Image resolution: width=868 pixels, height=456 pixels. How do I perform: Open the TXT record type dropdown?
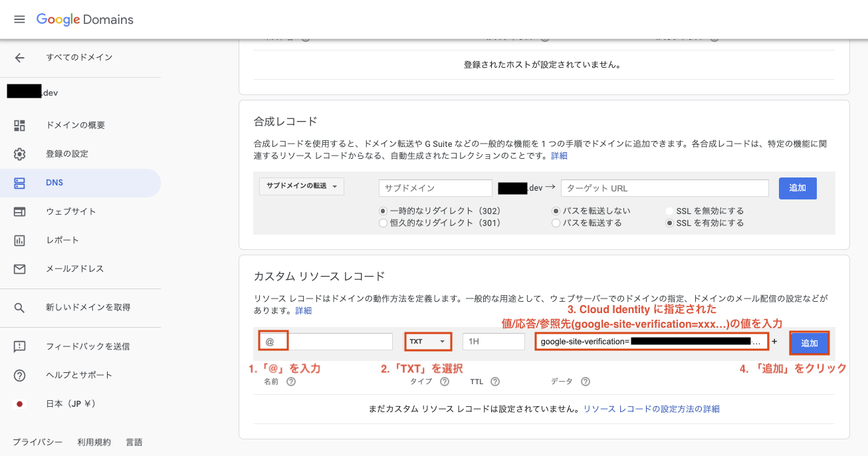point(428,342)
